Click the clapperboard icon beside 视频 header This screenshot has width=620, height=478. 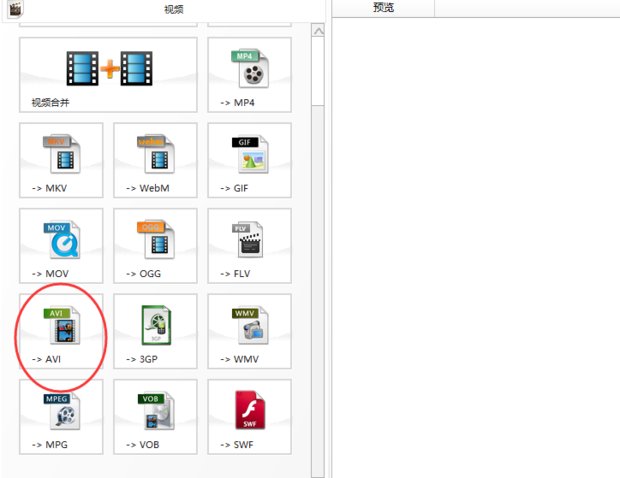14,8
